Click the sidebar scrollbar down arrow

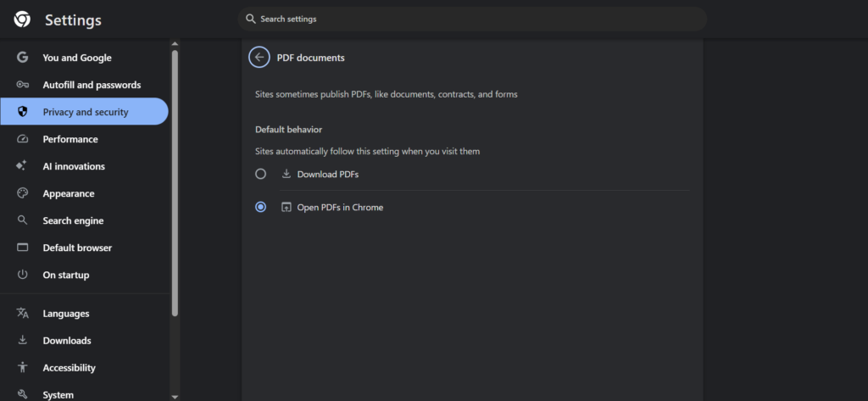click(175, 395)
